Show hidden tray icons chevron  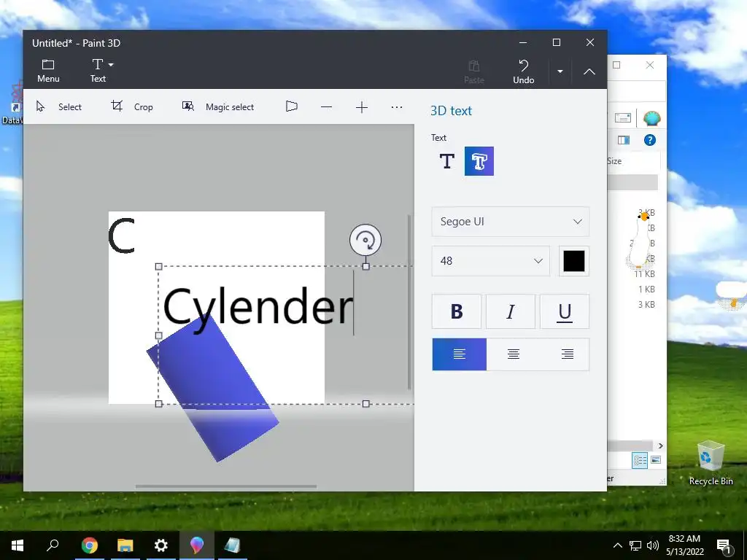tap(617, 545)
